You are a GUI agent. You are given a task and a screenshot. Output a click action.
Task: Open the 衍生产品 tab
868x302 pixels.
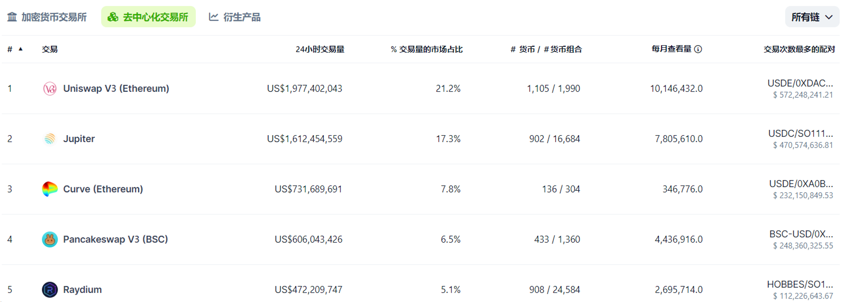click(x=242, y=17)
